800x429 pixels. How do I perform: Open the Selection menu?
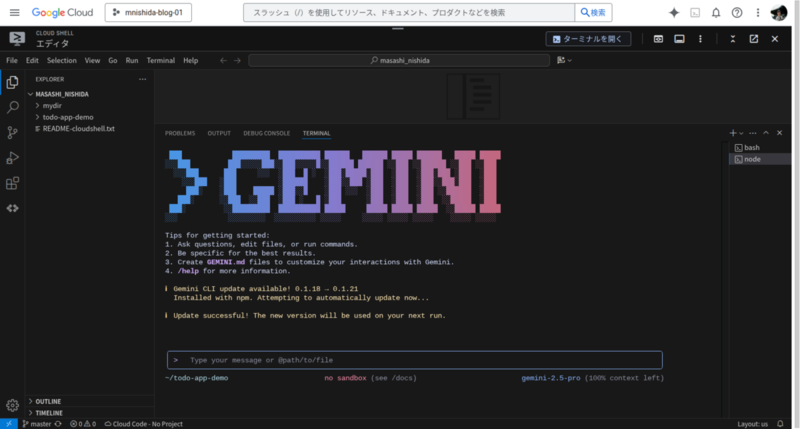[x=62, y=60]
